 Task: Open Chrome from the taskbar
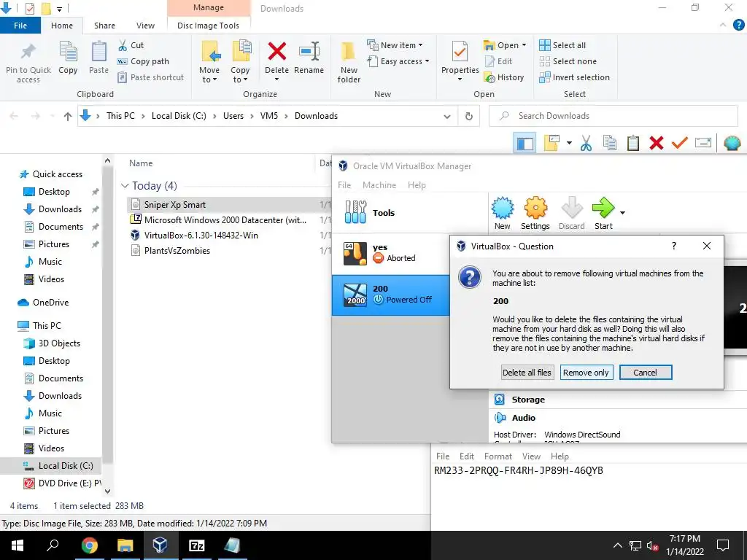tap(89, 545)
